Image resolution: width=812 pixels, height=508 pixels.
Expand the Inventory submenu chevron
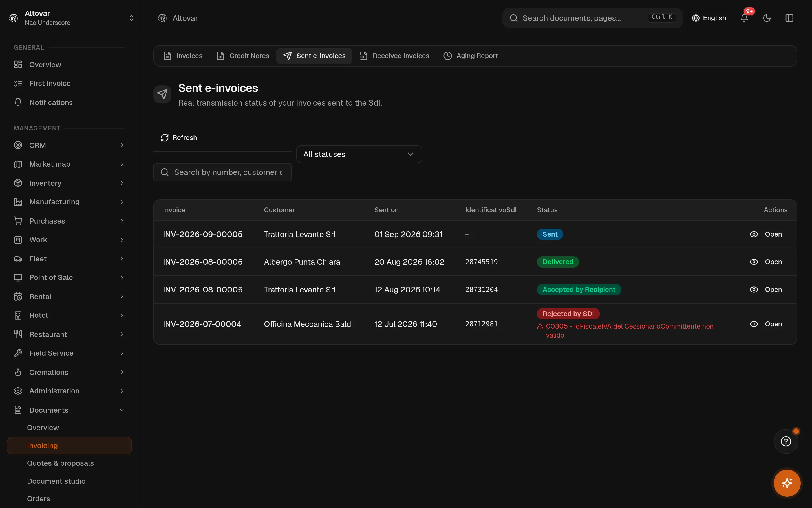tap(122, 183)
